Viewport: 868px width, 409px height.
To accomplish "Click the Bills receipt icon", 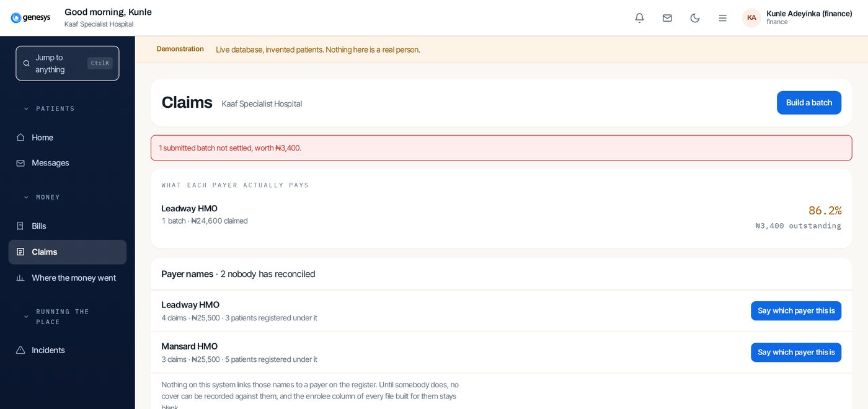I will pos(20,226).
